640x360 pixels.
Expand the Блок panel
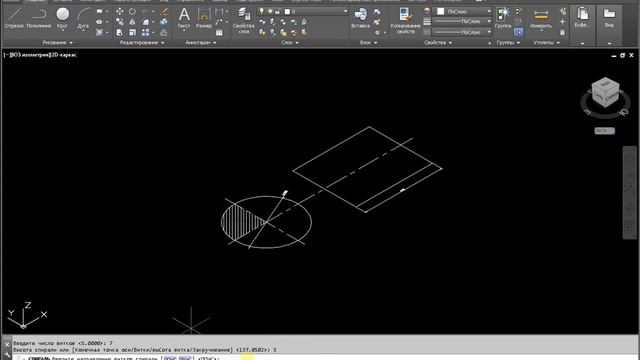tap(369, 42)
